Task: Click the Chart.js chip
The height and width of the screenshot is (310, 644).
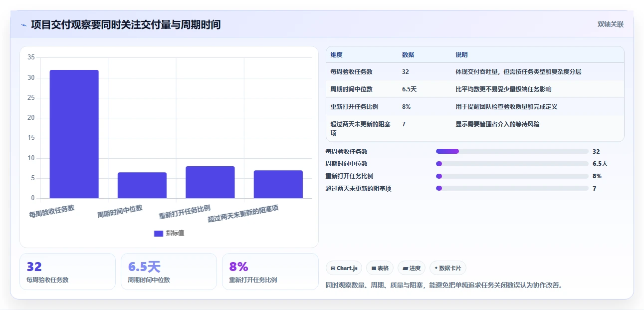Action: click(x=344, y=268)
